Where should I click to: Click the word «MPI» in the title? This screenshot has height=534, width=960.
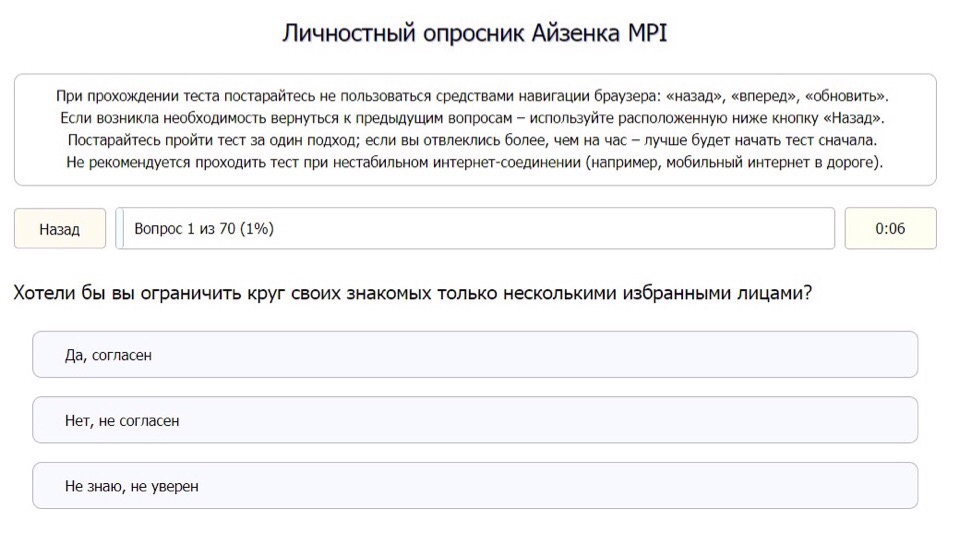click(x=647, y=33)
